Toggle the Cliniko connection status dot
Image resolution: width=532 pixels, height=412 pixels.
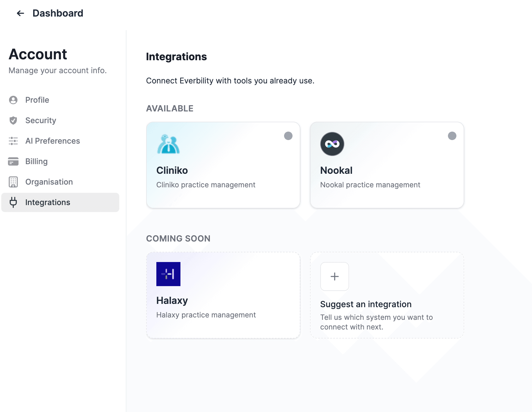[288, 136]
